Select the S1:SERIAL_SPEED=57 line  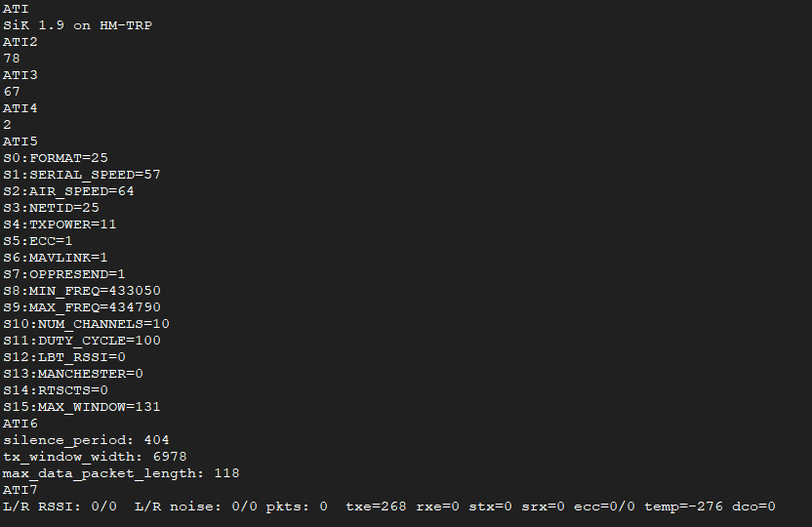(x=81, y=175)
